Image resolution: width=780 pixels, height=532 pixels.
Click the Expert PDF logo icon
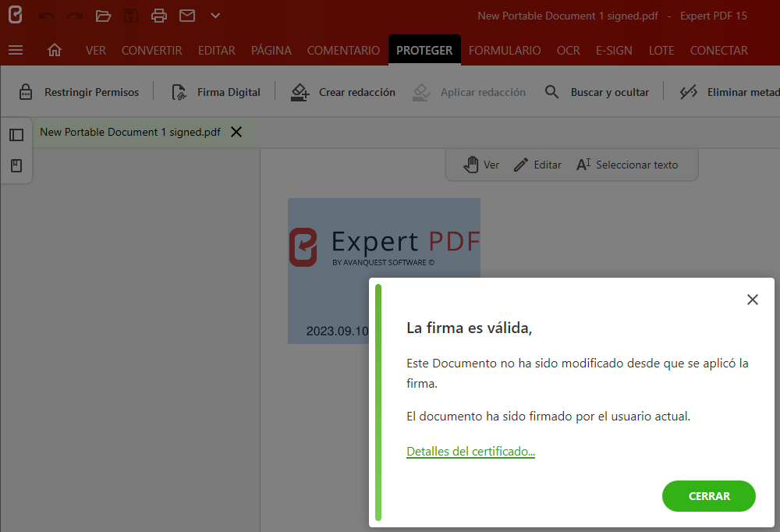tap(16, 15)
